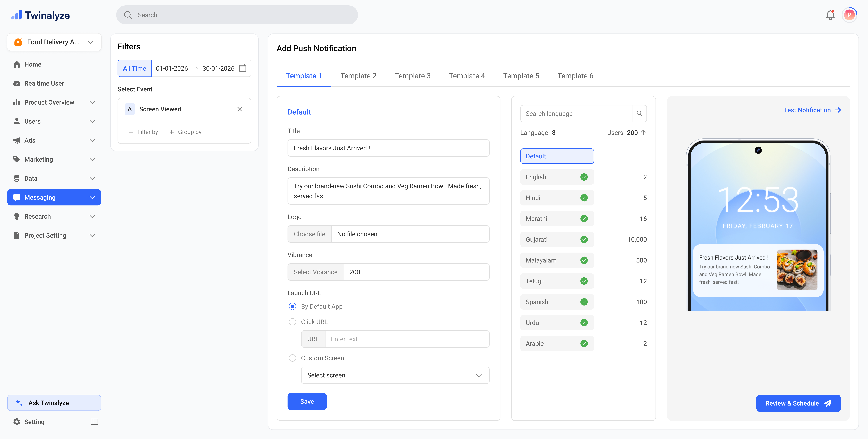The width and height of the screenshot is (868, 439).
Task: Toggle the Telugu language checkmark
Action: click(584, 281)
